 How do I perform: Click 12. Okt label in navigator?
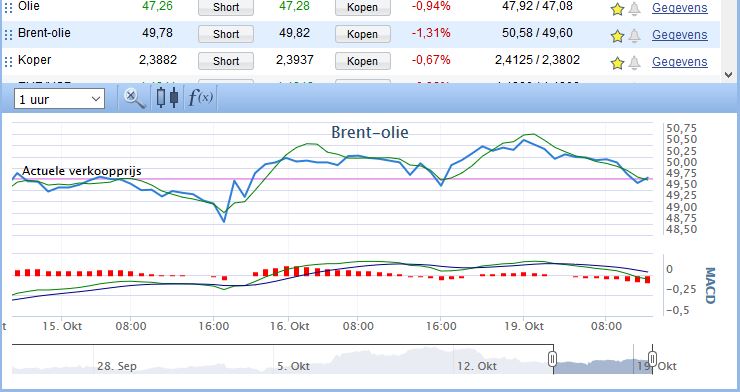click(477, 366)
